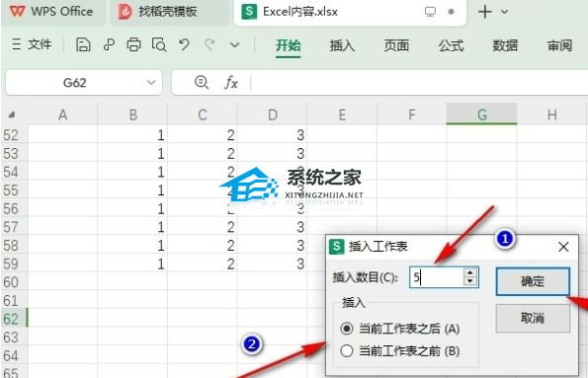Screen dimensions: 588x378
Task: Switch to the Excel内容.xlsx document tab
Action: coord(350,12)
